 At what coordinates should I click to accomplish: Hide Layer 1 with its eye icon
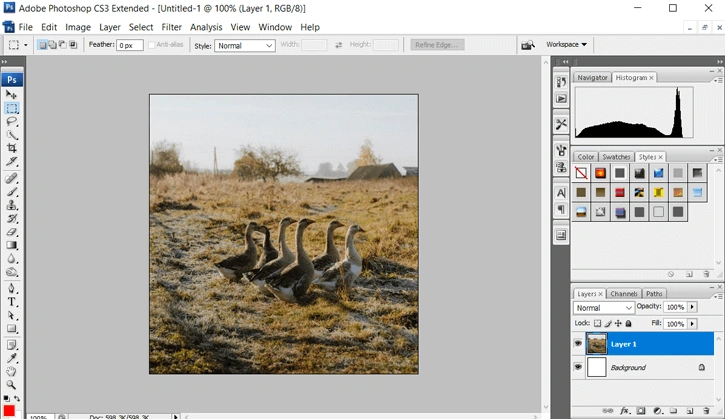click(x=578, y=344)
